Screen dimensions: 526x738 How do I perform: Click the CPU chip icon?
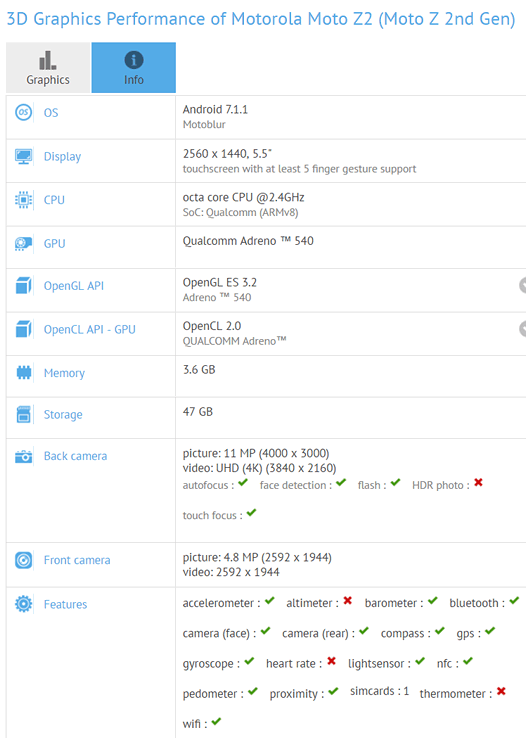(x=24, y=200)
